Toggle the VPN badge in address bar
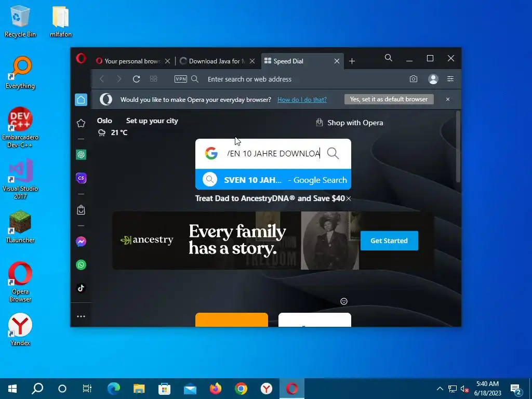 [180, 79]
